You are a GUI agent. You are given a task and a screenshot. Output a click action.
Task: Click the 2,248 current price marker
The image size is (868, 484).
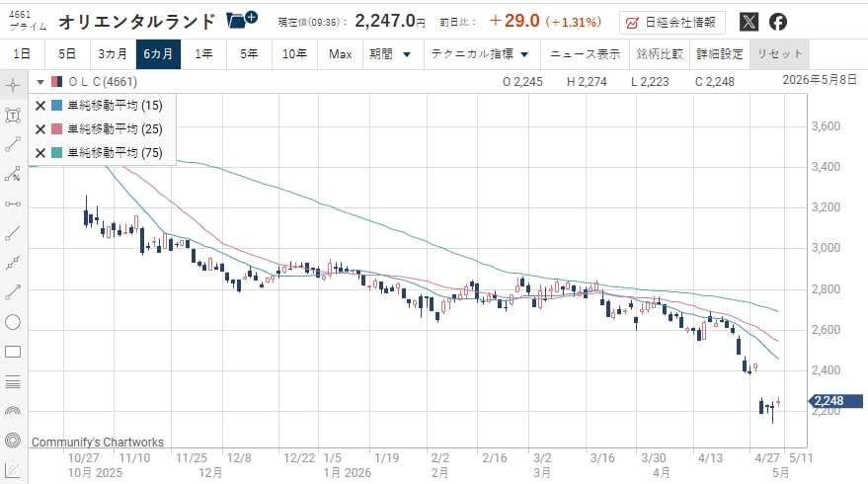click(836, 401)
